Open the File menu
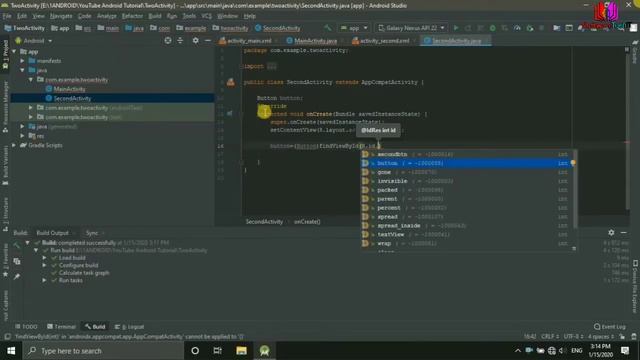The height and width of the screenshot is (360, 640). coord(7,16)
